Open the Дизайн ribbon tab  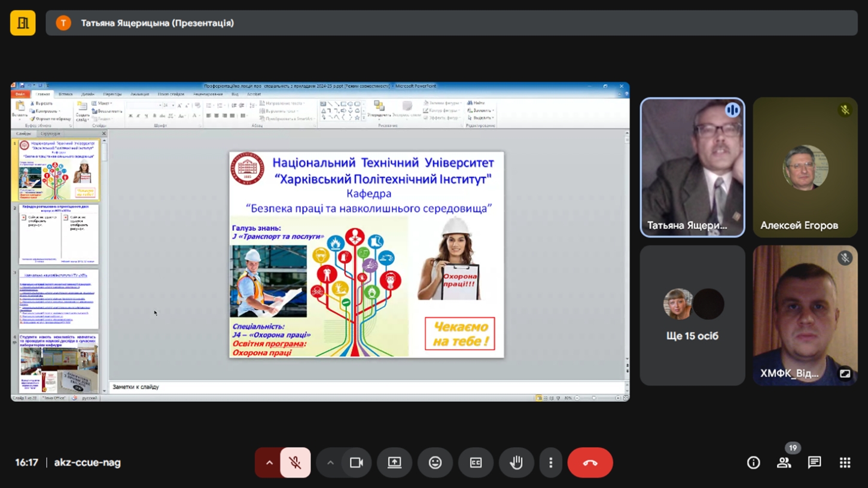click(x=88, y=94)
